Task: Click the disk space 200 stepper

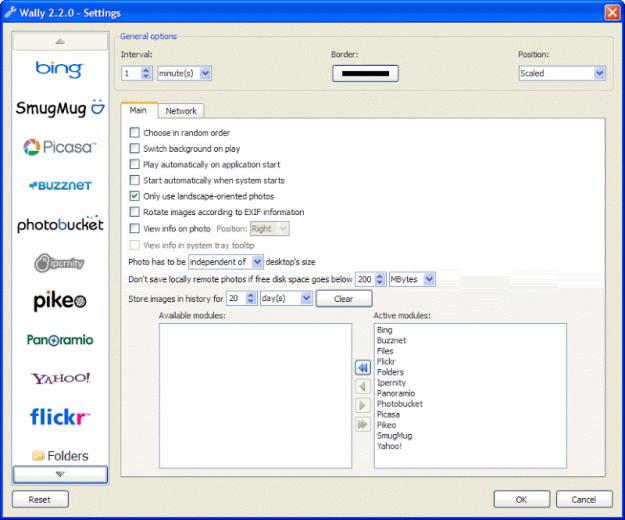Action: point(380,279)
